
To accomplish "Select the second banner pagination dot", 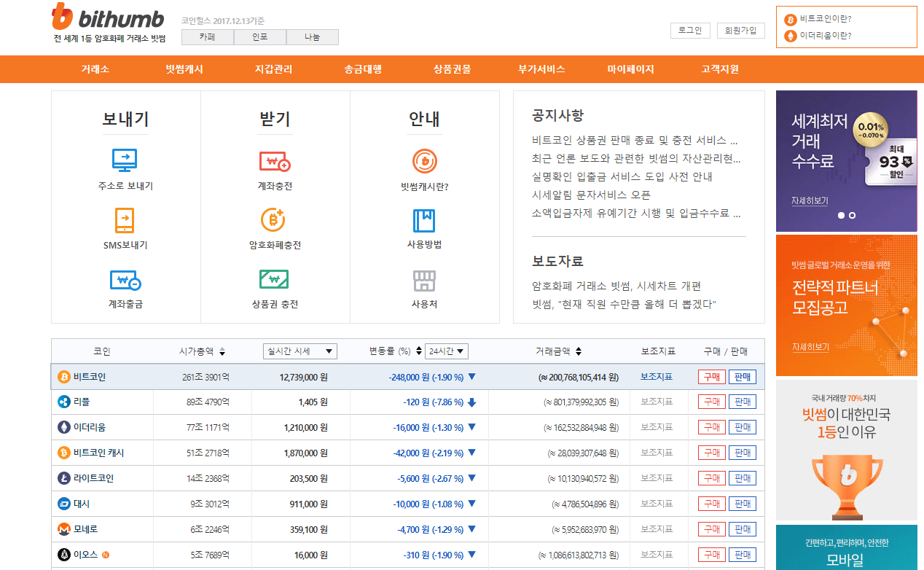I will [x=851, y=214].
